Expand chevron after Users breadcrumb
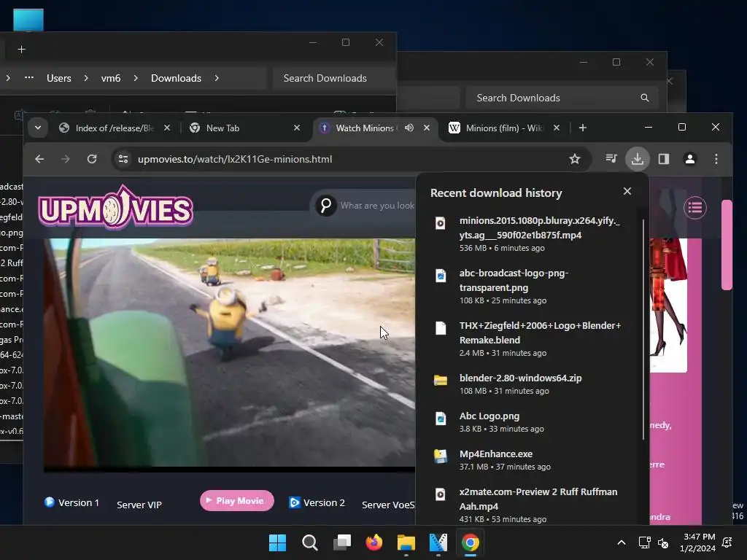Viewport: 747px width, 560px height. (x=86, y=78)
